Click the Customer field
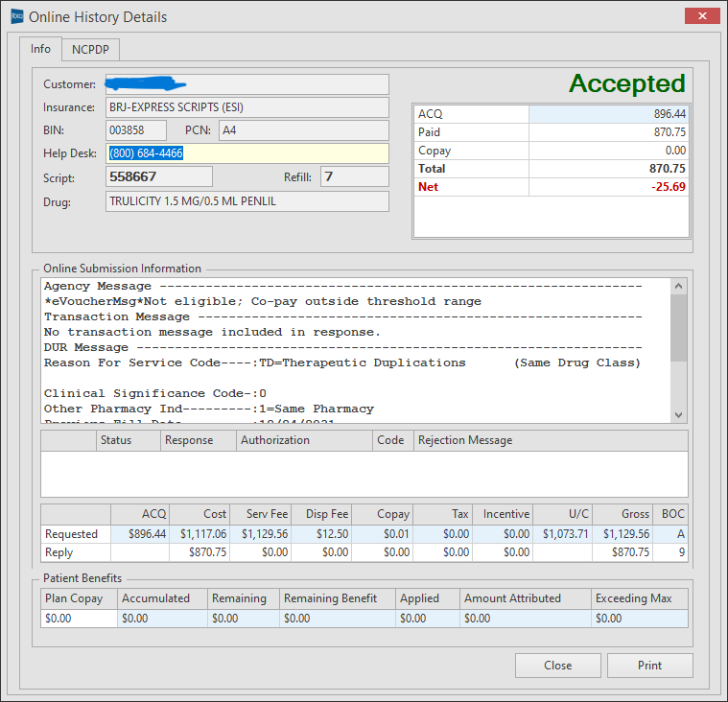The width and height of the screenshot is (728, 702). (x=247, y=84)
